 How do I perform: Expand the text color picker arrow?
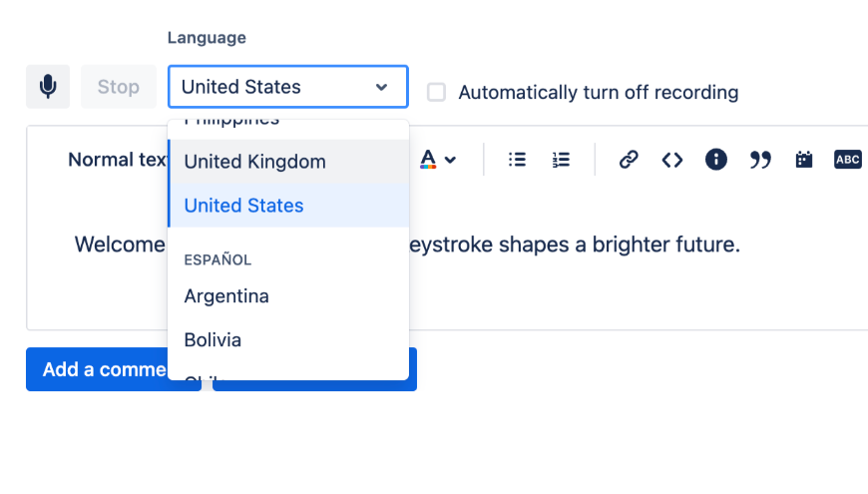click(450, 160)
